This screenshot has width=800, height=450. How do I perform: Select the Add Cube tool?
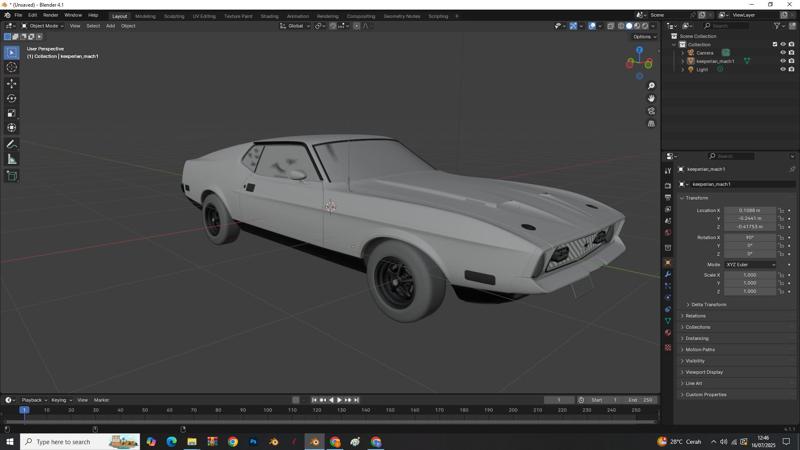12,176
